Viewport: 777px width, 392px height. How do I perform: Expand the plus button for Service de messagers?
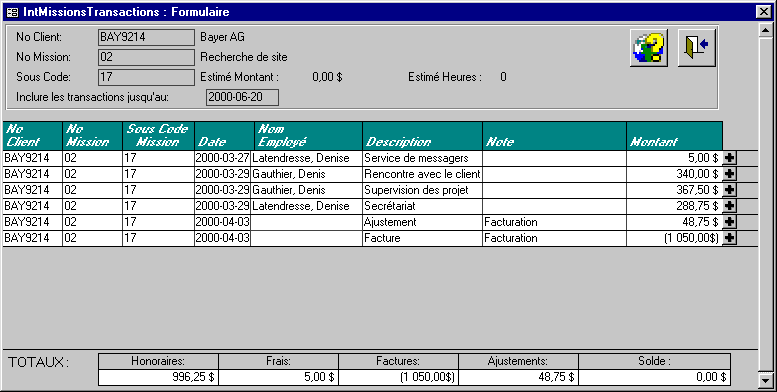coord(729,158)
